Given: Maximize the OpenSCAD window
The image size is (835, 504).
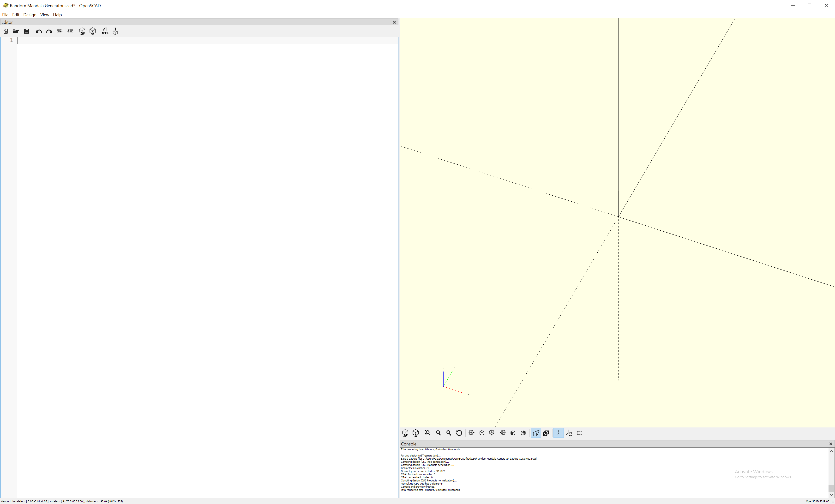Looking at the screenshot, I should (809, 6).
